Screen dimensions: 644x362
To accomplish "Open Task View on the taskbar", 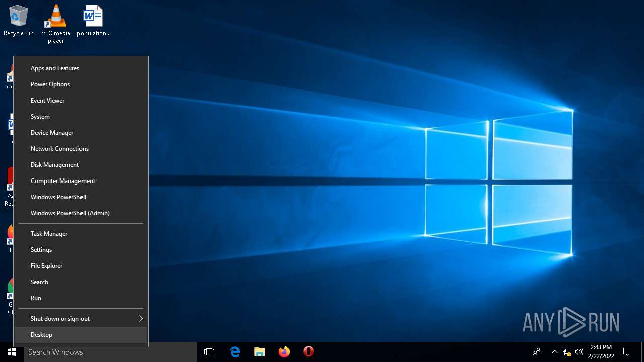I will 209,352.
